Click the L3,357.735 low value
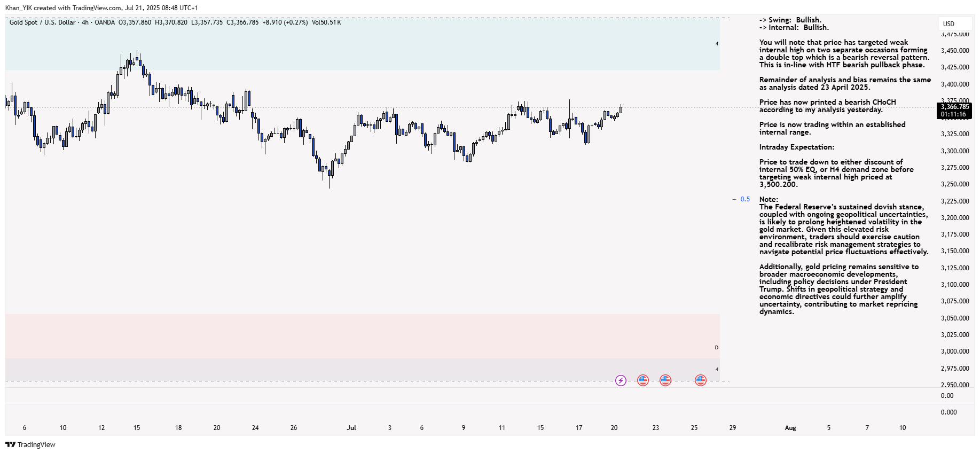This screenshot has width=980, height=454. pos(207,22)
